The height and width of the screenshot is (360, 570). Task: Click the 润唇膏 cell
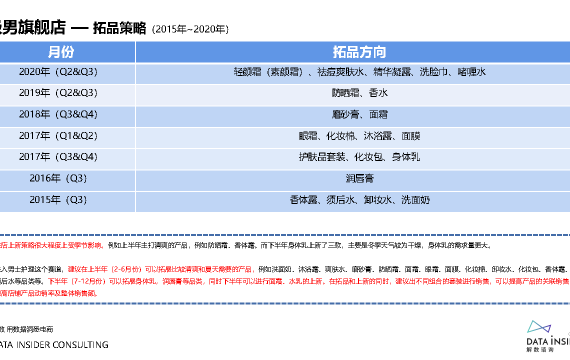pos(353,181)
